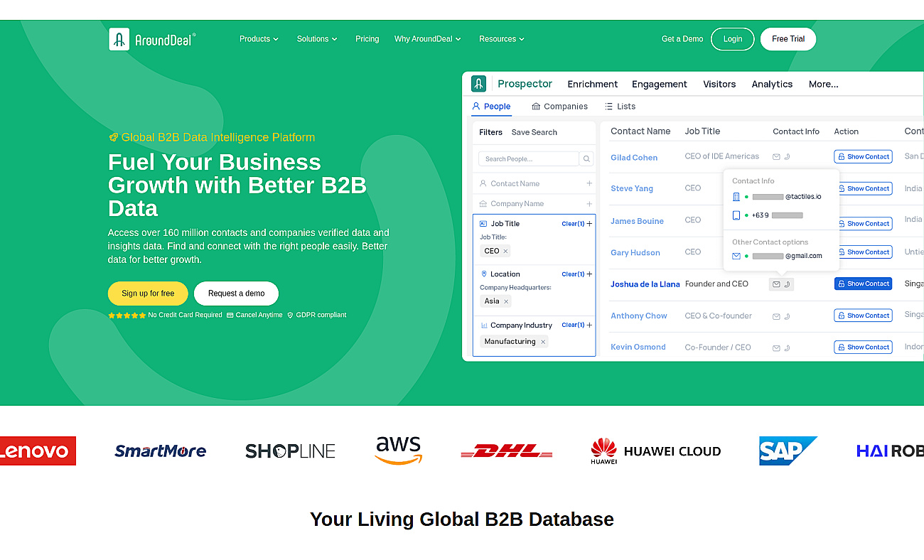Click the phone icon in Kevin Osmond's row
The width and height of the screenshot is (924, 560).
[x=787, y=348]
